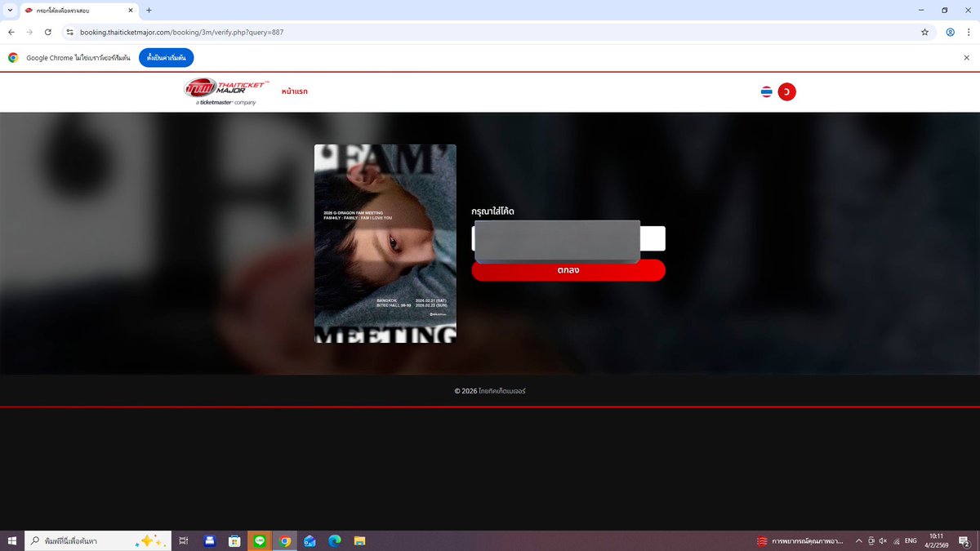Open the Chrome three-dot menu
This screenshot has height=551, width=980.
coord(968,32)
